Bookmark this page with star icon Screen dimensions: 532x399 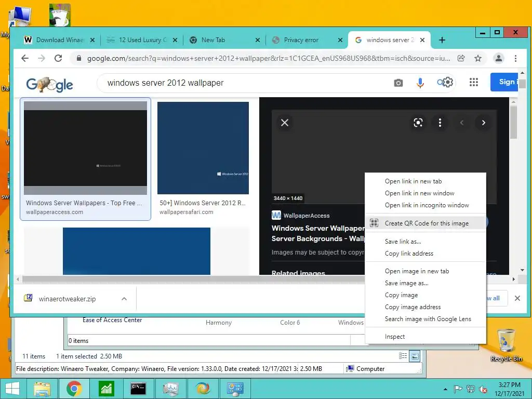[478, 58]
